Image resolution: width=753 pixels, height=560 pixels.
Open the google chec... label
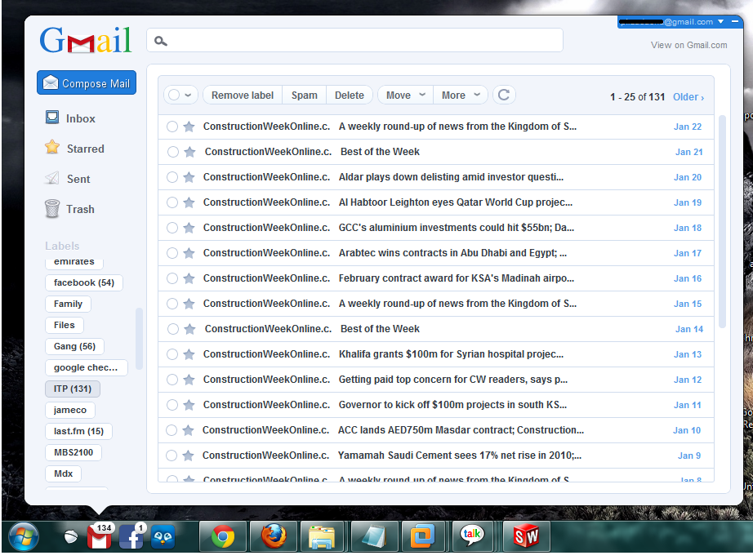pos(87,367)
